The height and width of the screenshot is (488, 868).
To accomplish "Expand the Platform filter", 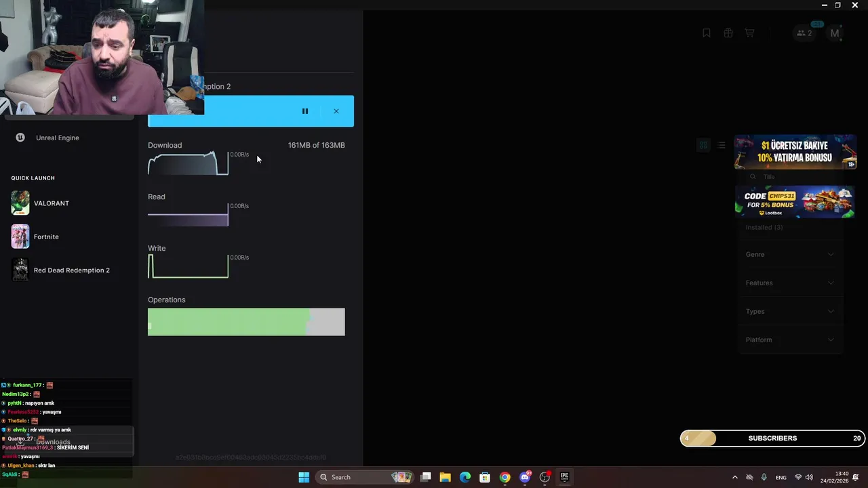I will click(790, 340).
